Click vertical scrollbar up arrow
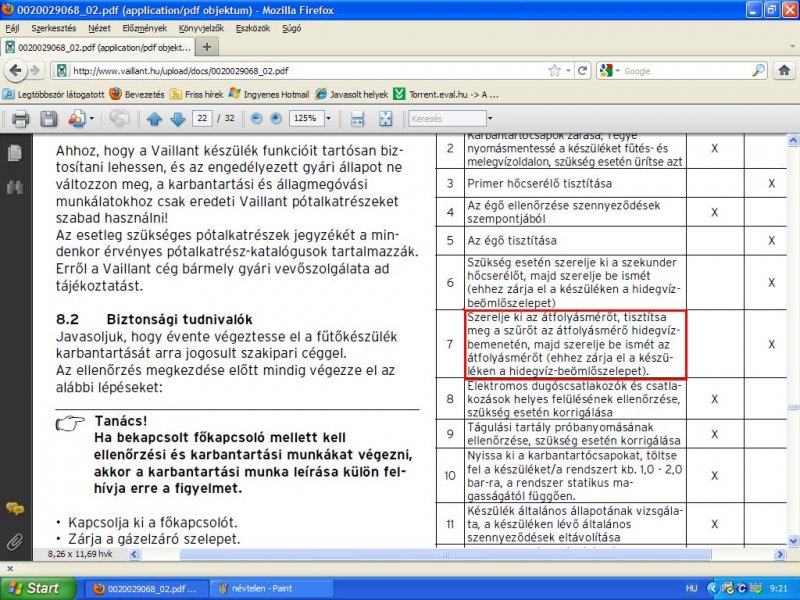Image resolution: width=800 pixels, height=600 pixels. pos(793,139)
